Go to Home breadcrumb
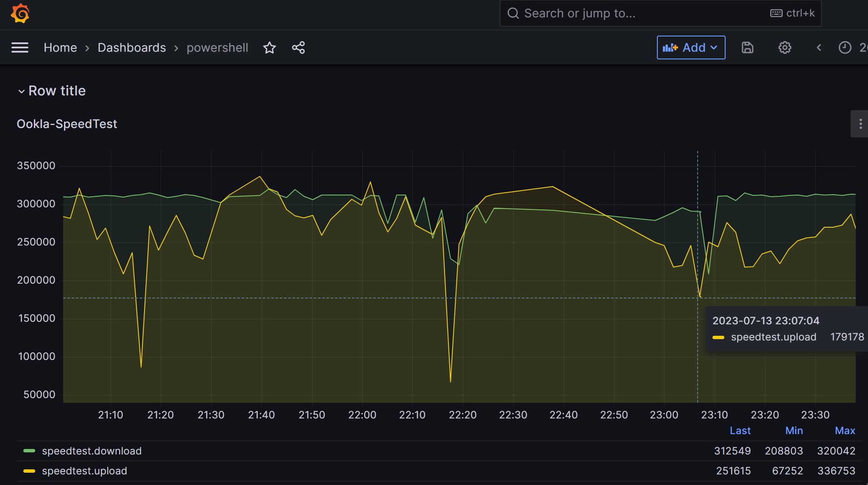The image size is (868, 485). 60,47
